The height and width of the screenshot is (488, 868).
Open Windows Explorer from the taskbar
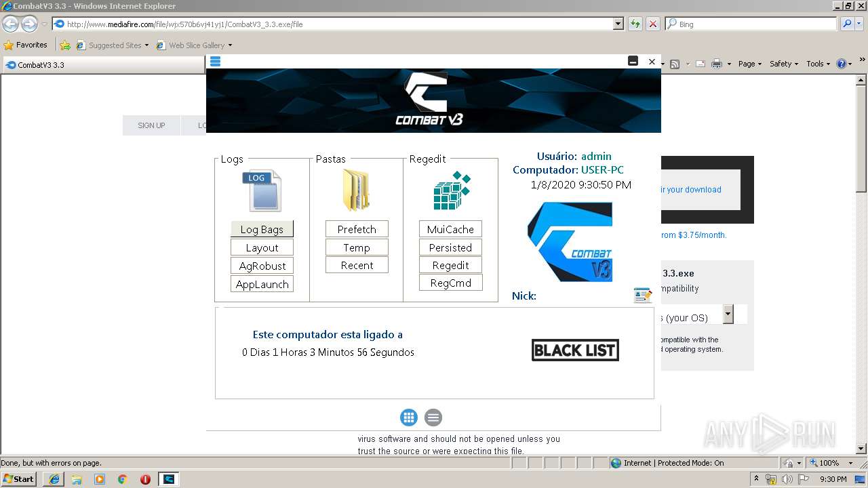pyautogui.click(x=77, y=479)
